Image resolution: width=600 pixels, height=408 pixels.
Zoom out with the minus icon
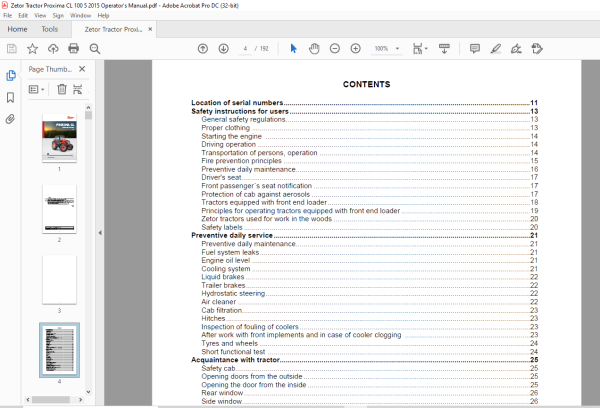point(335,49)
